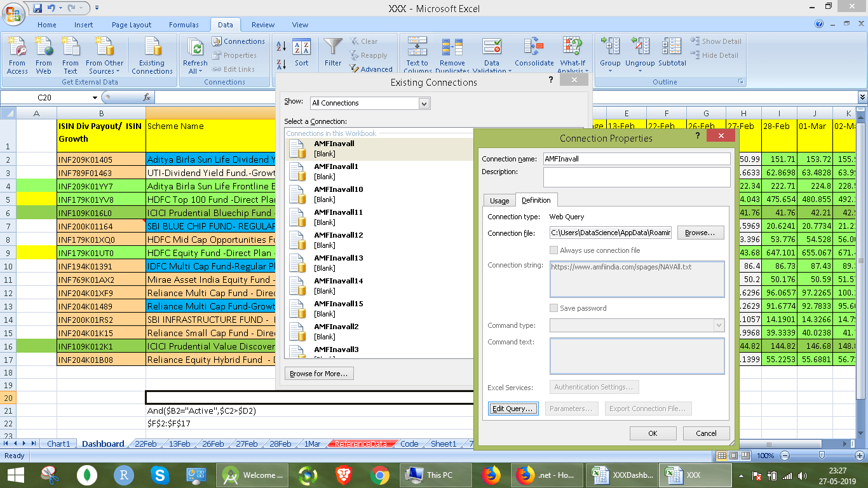
Task: Expand the Refresh All dropdown
Action: [x=195, y=67]
